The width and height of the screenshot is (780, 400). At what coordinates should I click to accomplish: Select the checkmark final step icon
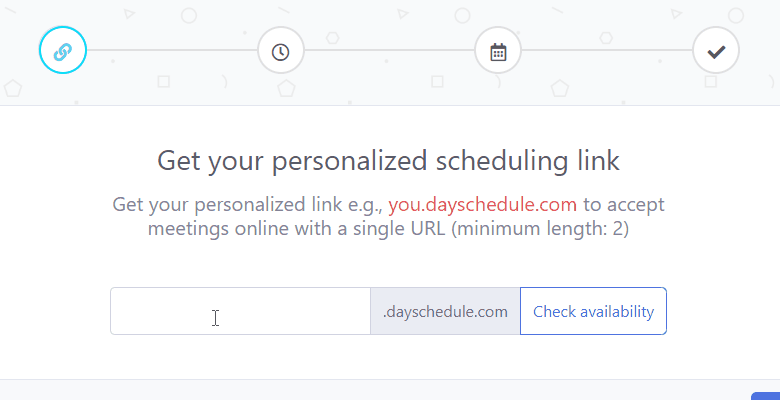[716, 51]
